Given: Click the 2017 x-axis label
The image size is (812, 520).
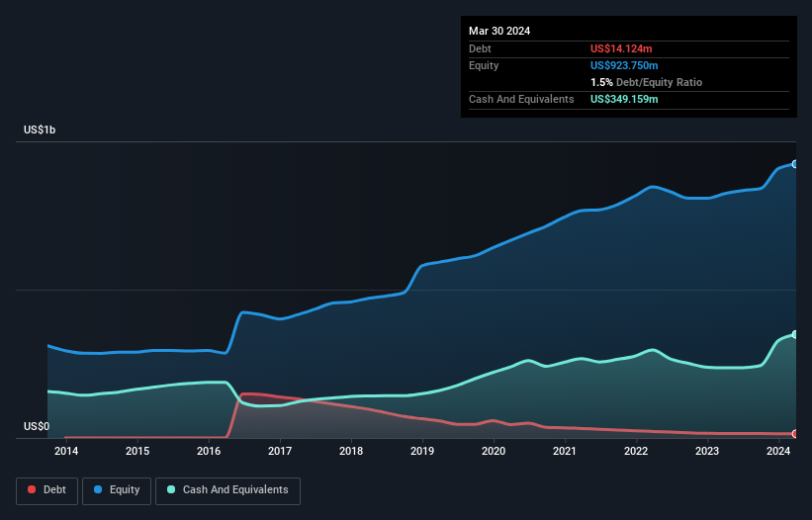Looking at the screenshot, I should pos(280,451).
